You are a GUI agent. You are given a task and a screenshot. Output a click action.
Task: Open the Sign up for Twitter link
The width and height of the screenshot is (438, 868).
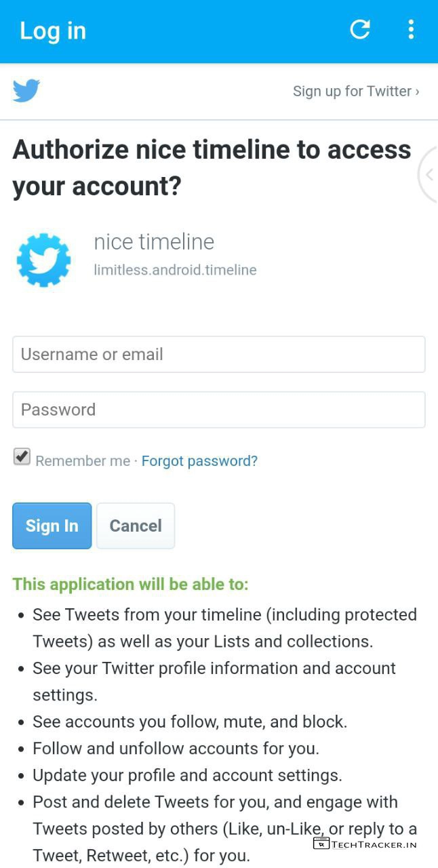[355, 91]
